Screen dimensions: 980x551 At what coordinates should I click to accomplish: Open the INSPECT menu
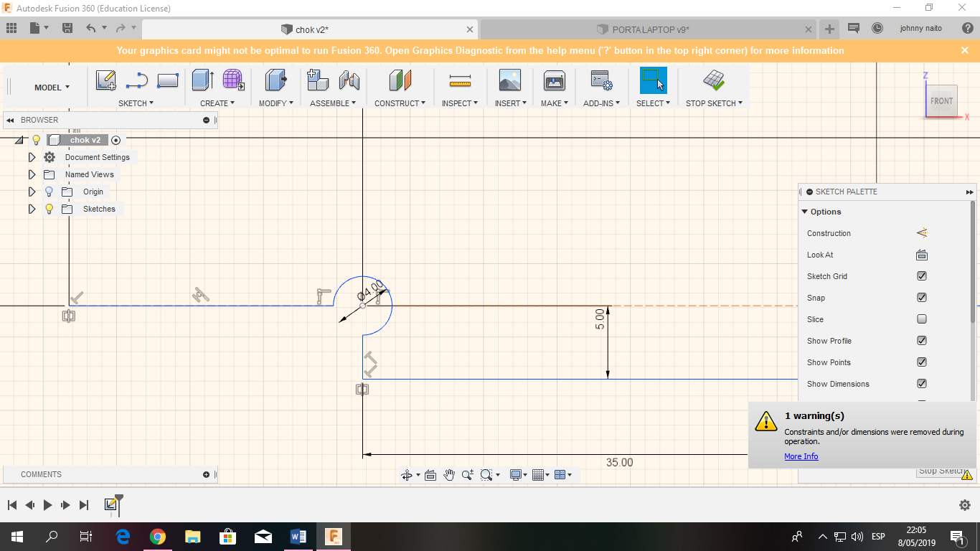(x=460, y=103)
